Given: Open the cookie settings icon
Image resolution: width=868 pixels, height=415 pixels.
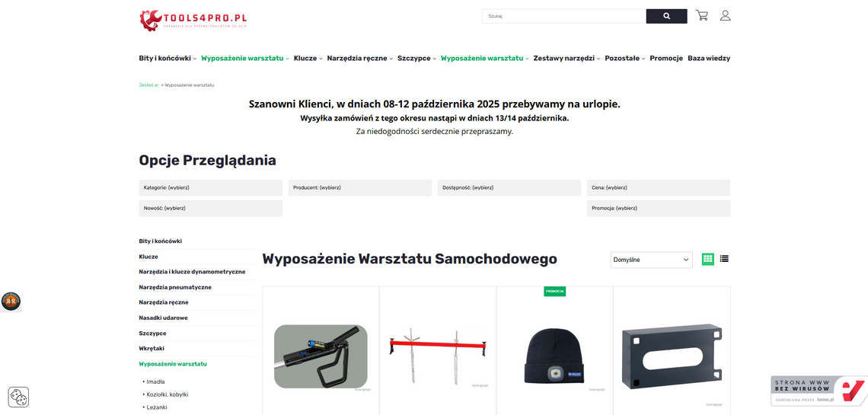Looking at the screenshot, I should click(18, 397).
